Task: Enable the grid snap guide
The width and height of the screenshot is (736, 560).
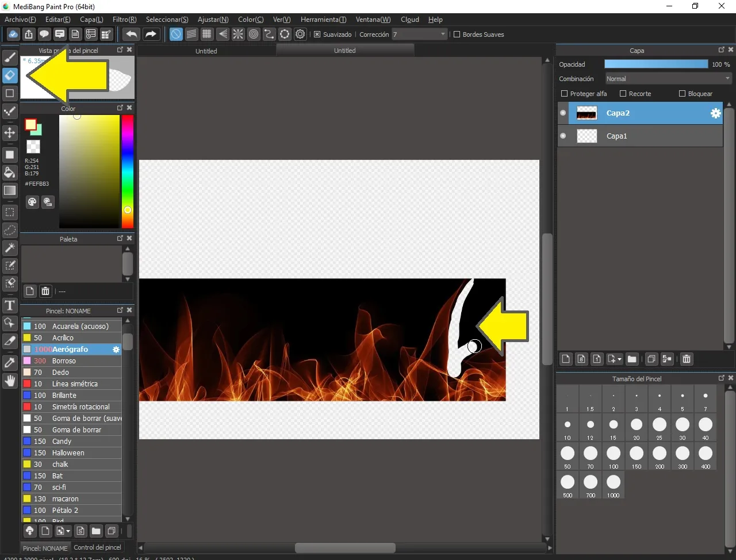Action: tap(207, 34)
